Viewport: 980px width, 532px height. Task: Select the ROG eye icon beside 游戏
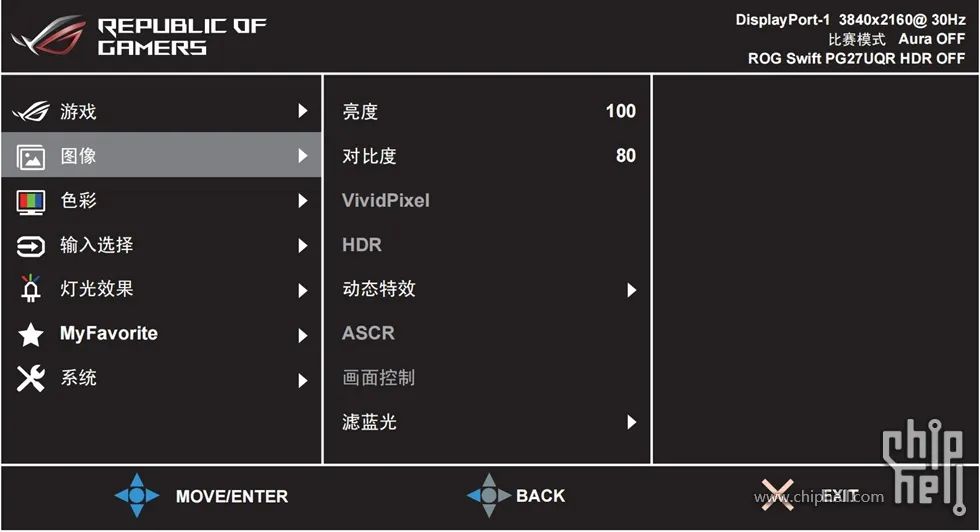pos(30,112)
